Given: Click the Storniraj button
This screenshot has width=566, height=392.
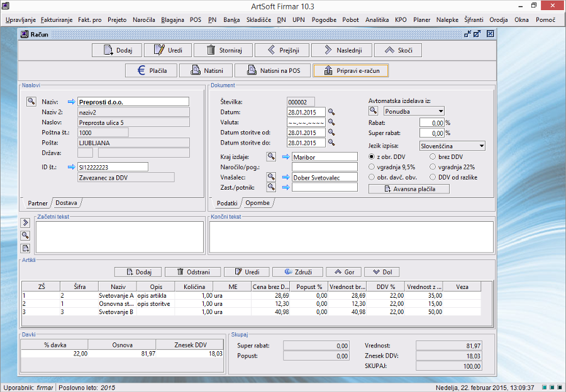Looking at the screenshot, I should coord(223,51).
